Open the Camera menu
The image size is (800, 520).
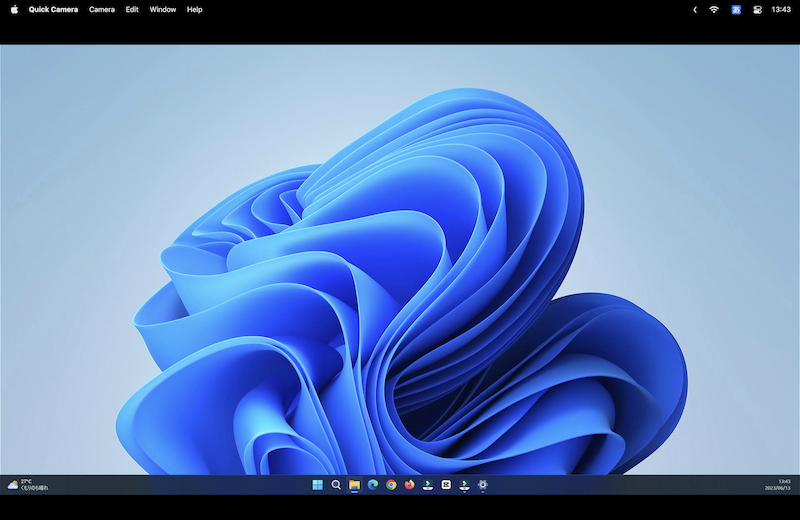[x=102, y=9]
